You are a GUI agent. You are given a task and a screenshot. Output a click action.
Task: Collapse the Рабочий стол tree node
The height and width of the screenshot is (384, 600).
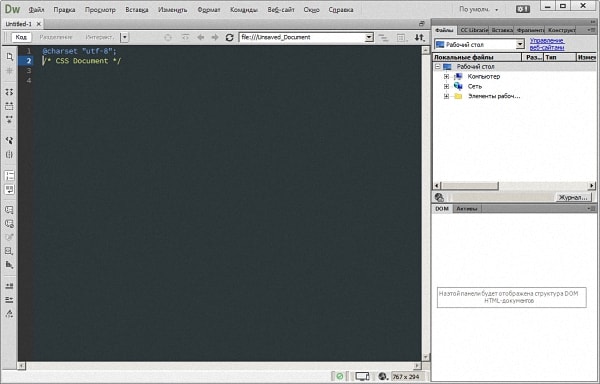coord(438,67)
